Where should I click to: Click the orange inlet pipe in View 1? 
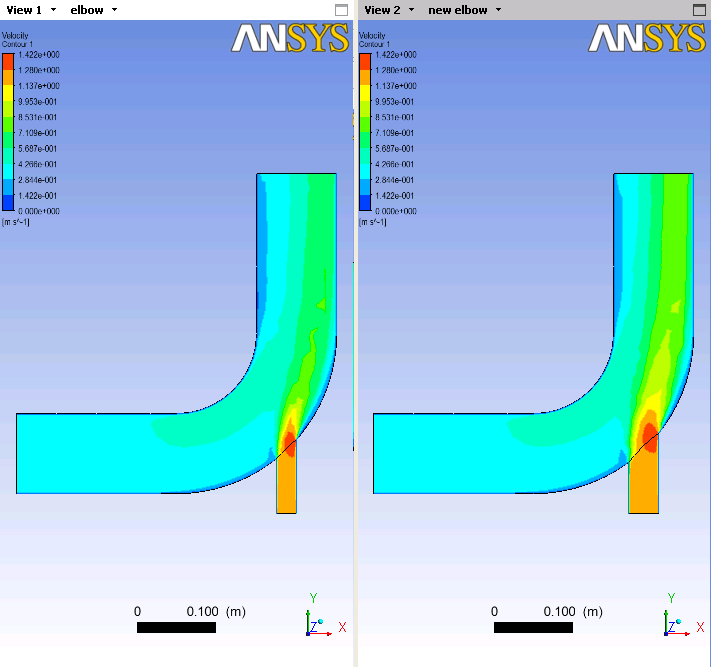pos(287,485)
